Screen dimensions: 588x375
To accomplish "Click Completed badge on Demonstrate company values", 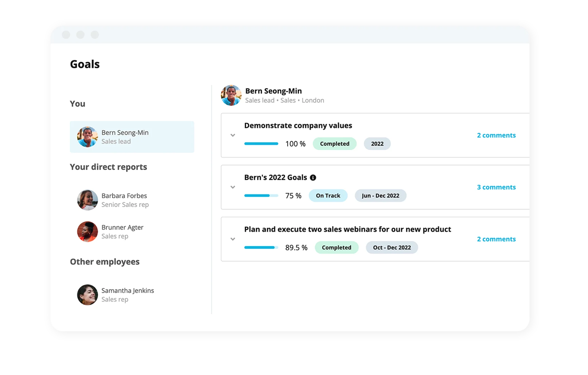I will pos(334,144).
